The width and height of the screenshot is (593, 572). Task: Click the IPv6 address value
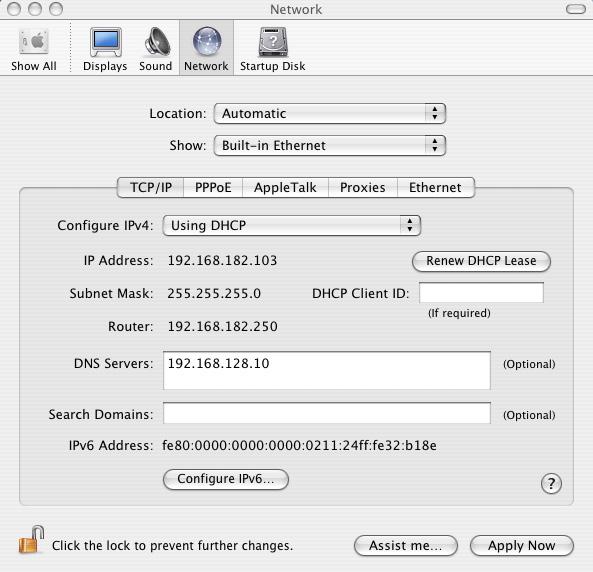coord(299,446)
